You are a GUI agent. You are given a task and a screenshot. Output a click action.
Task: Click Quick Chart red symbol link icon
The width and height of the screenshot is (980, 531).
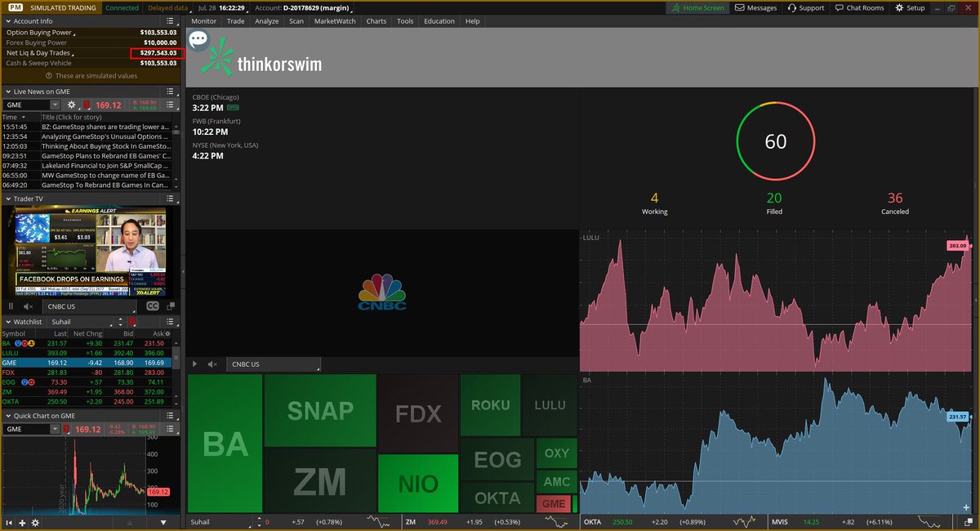[x=66, y=429]
